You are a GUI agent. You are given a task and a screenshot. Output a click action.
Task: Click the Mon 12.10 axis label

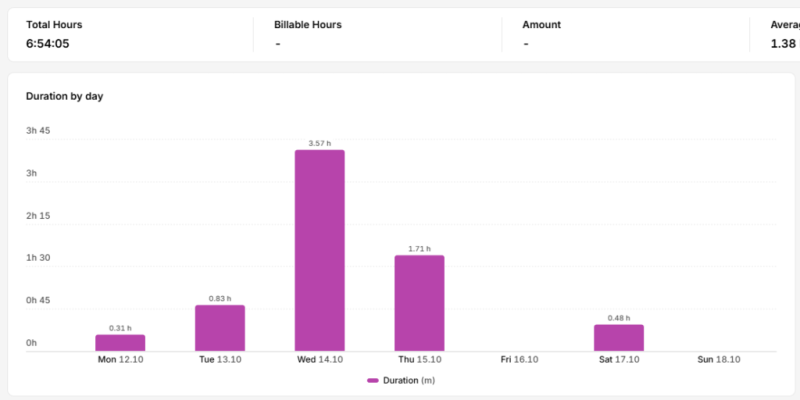click(120, 360)
